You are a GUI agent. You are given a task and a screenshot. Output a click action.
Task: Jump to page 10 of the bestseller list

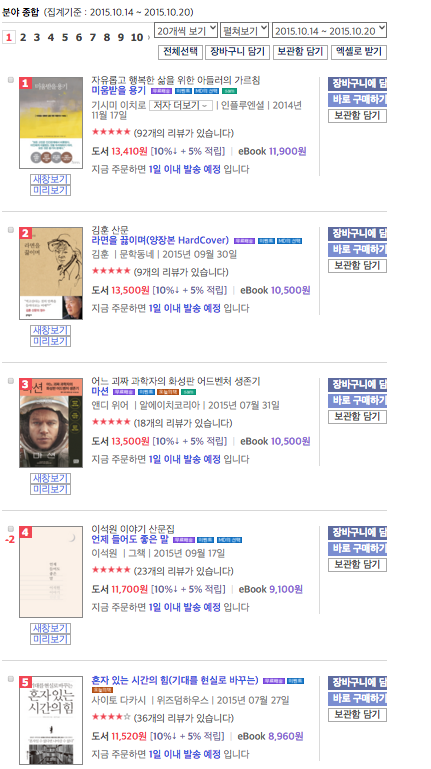point(137,37)
